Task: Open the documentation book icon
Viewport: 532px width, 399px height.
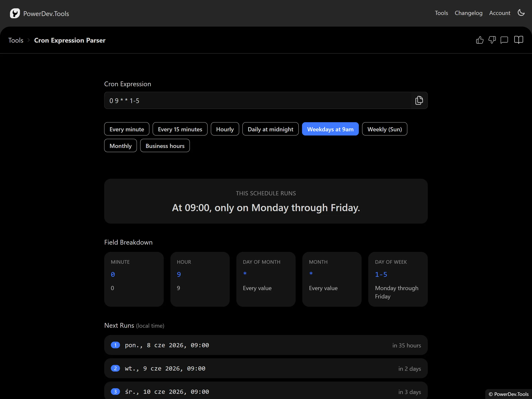Action: tap(518, 40)
